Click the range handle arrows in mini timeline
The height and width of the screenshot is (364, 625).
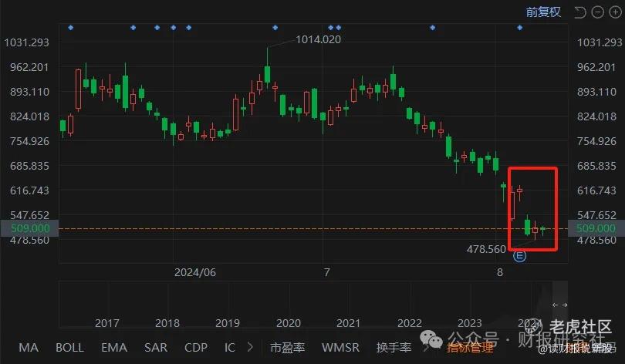pyautogui.click(x=559, y=305)
